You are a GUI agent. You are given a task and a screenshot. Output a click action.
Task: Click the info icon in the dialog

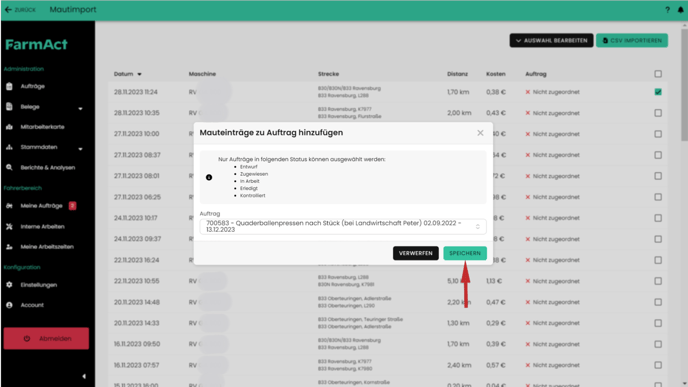coord(209,177)
